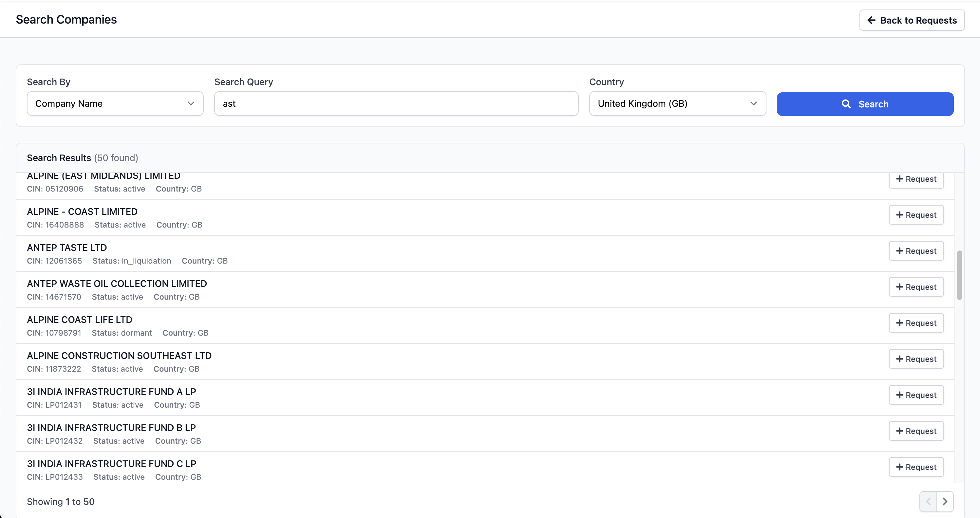
Task: Click the plus icon for ALPINE COAST LIFE LTD
Action: click(899, 323)
